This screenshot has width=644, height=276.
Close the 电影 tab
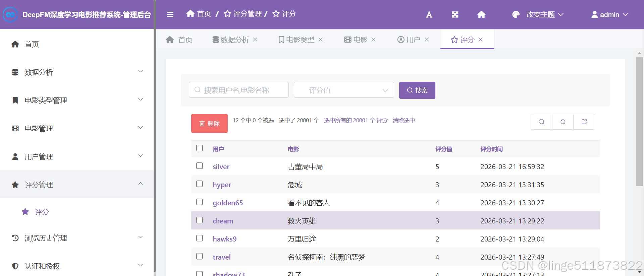coord(373,40)
